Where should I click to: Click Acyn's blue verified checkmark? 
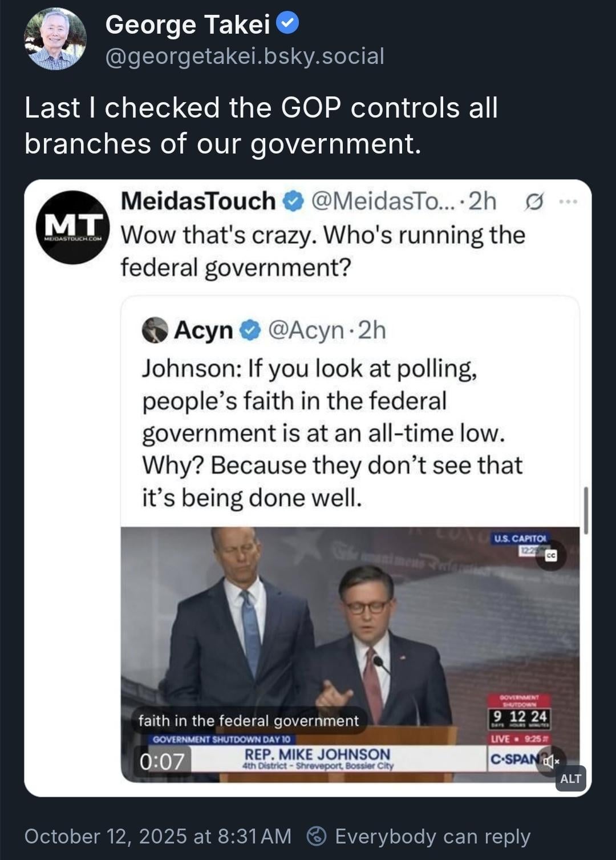pos(250,330)
